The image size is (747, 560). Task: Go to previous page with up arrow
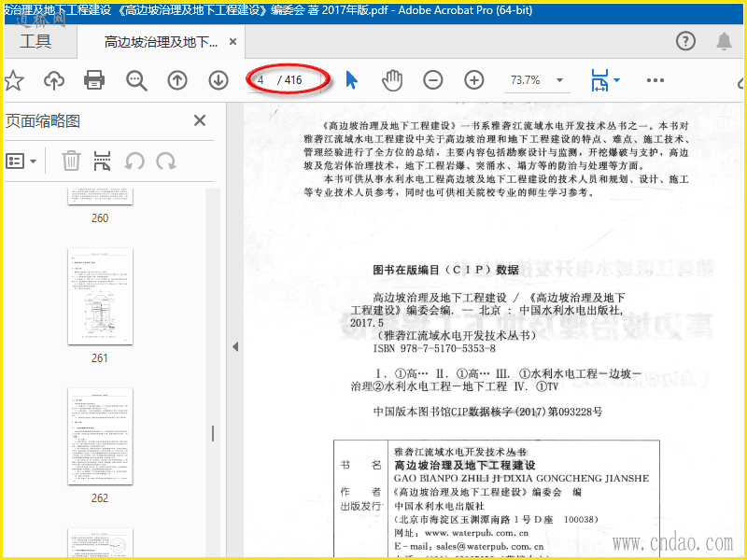pos(177,80)
